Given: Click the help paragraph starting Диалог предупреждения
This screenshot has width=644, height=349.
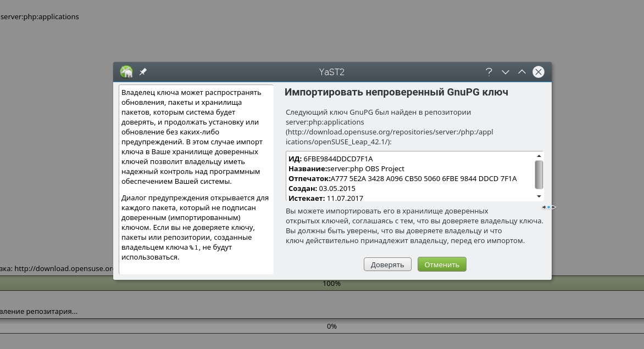Looking at the screenshot, I should [x=195, y=227].
